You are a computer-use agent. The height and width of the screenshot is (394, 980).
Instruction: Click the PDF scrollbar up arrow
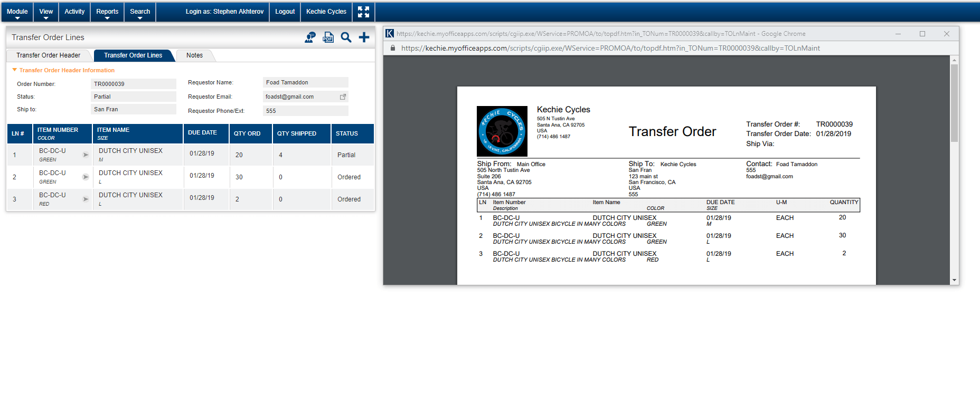tap(954, 60)
